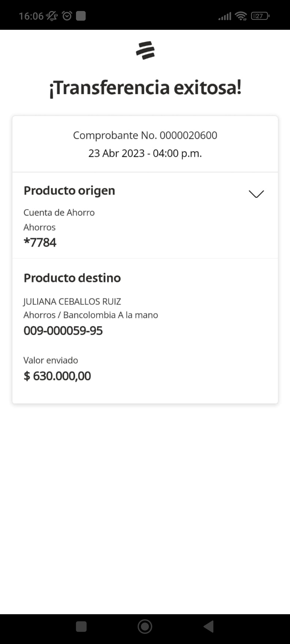Tap the status bar clock 16:06

tap(31, 16)
